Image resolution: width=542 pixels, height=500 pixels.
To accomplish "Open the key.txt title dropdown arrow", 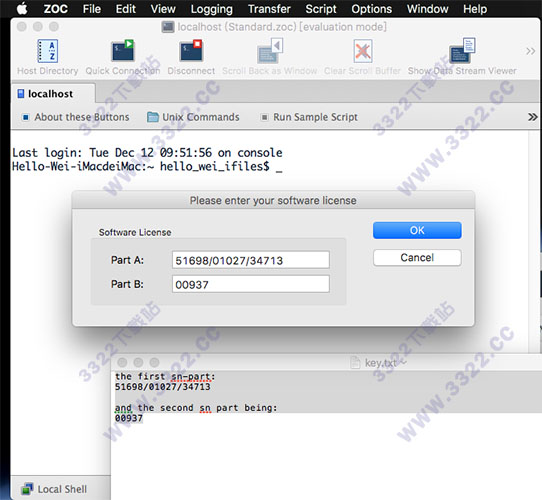I will click(x=404, y=362).
